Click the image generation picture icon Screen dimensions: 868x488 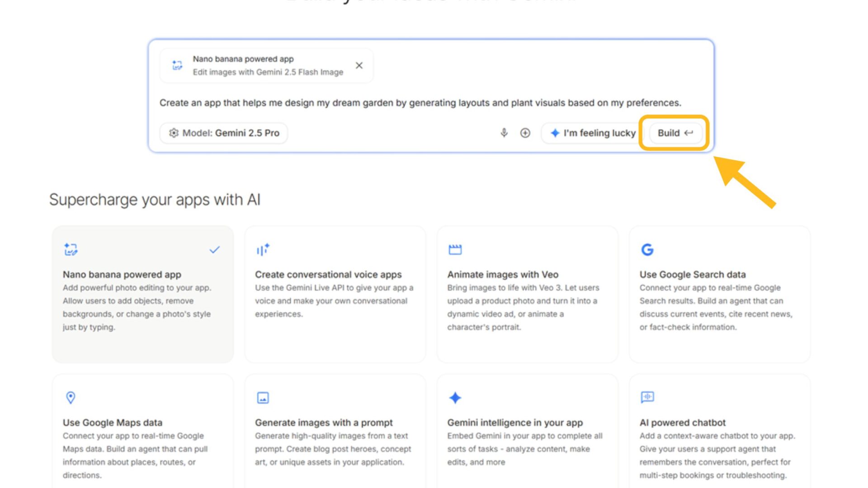(x=263, y=397)
